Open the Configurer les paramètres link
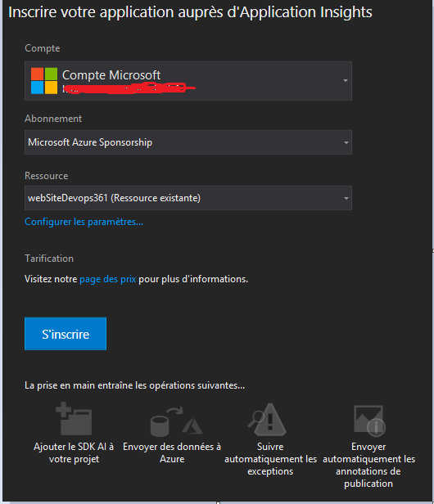The image size is (434, 504). tap(84, 222)
